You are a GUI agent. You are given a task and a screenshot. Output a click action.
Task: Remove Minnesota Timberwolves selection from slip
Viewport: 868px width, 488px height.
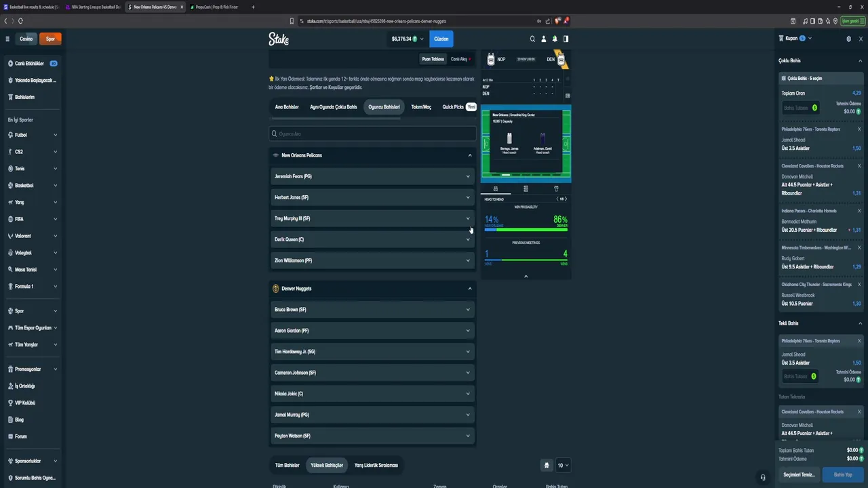coord(859,247)
